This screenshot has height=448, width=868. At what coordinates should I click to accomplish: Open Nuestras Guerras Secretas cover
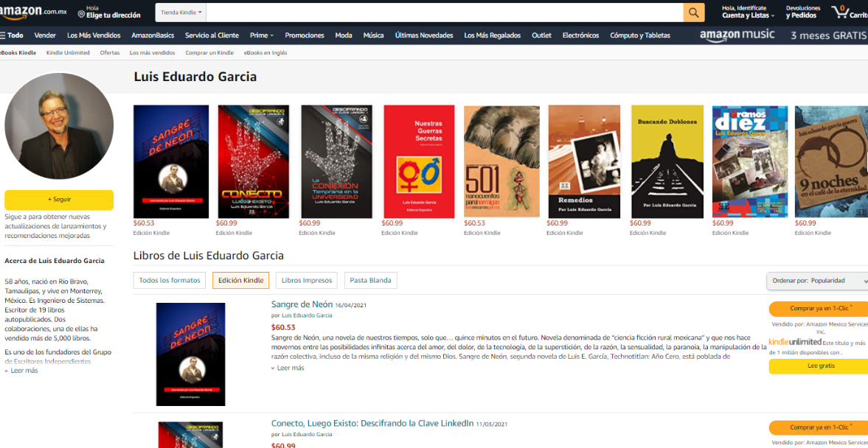point(419,161)
